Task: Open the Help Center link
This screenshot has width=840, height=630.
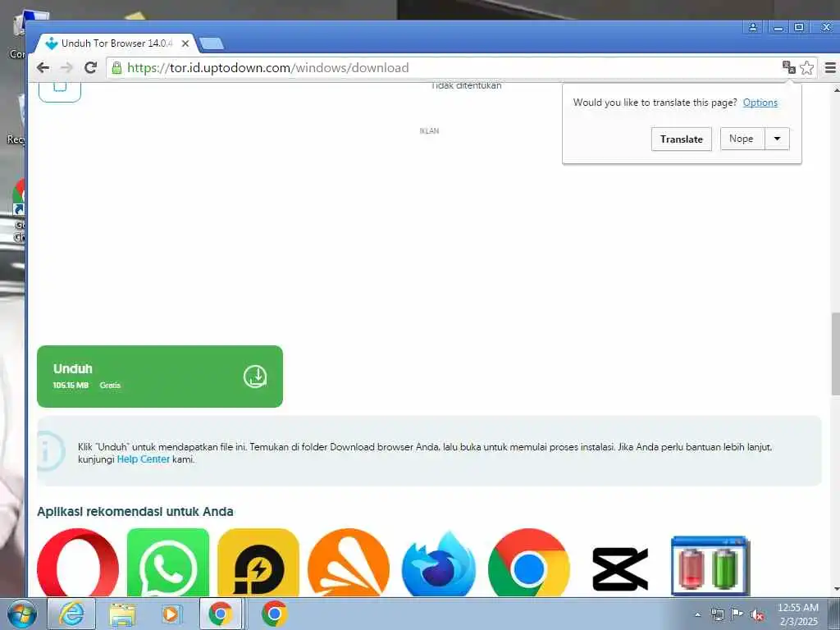Action: click(143, 459)
